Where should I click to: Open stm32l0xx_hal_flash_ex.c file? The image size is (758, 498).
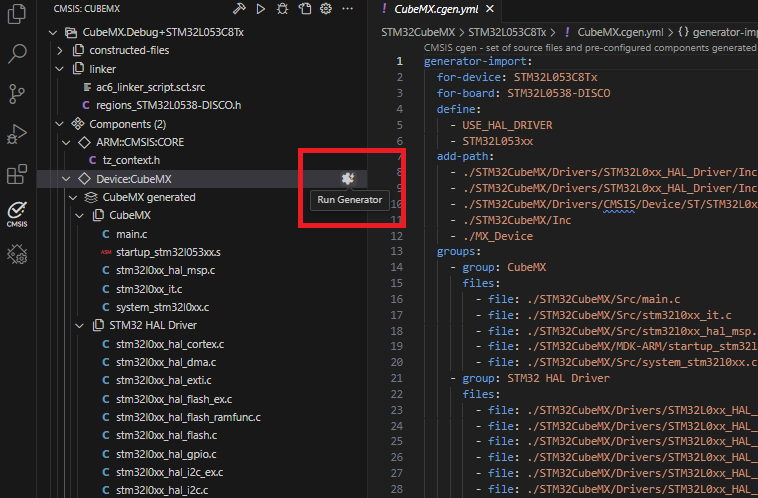click(174, 399)
